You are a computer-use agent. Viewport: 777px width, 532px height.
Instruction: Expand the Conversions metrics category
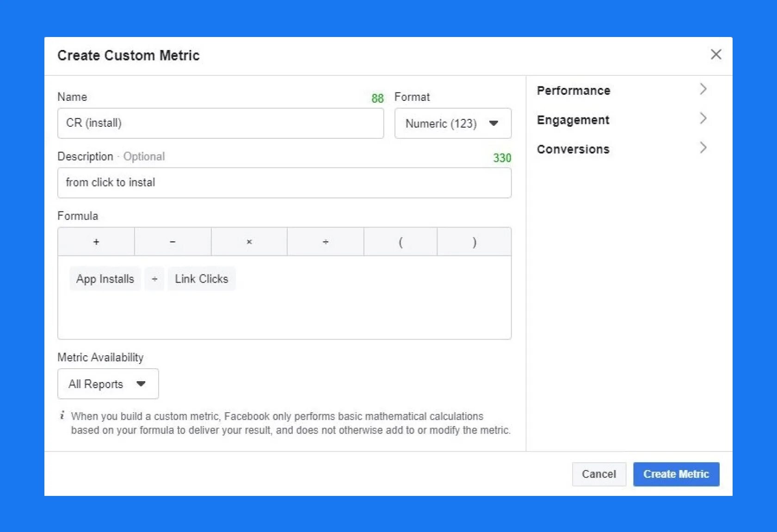(x=622, y=149)
